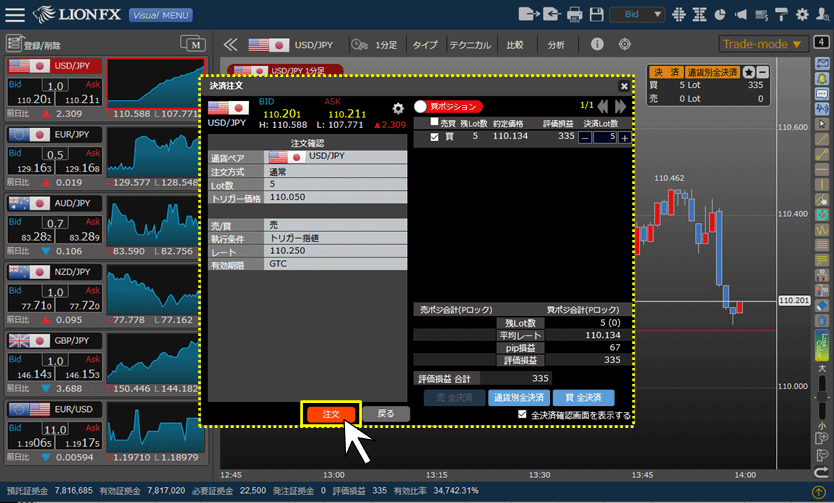Viewport: 834px width, 503px height.
Task: Open the gear settings icon in top bar
Action: tap(802, 14)
